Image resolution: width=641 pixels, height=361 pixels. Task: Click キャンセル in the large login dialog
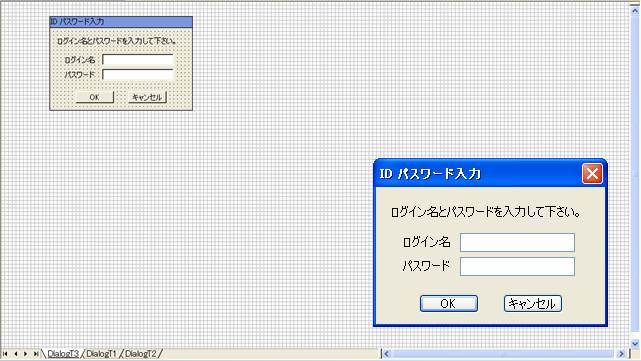click(532, 303)
